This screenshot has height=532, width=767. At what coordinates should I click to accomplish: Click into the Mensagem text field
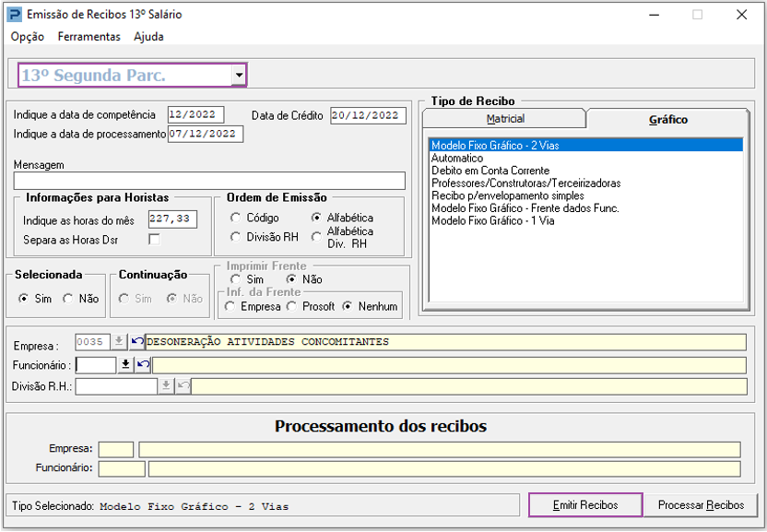coord(209,181)
